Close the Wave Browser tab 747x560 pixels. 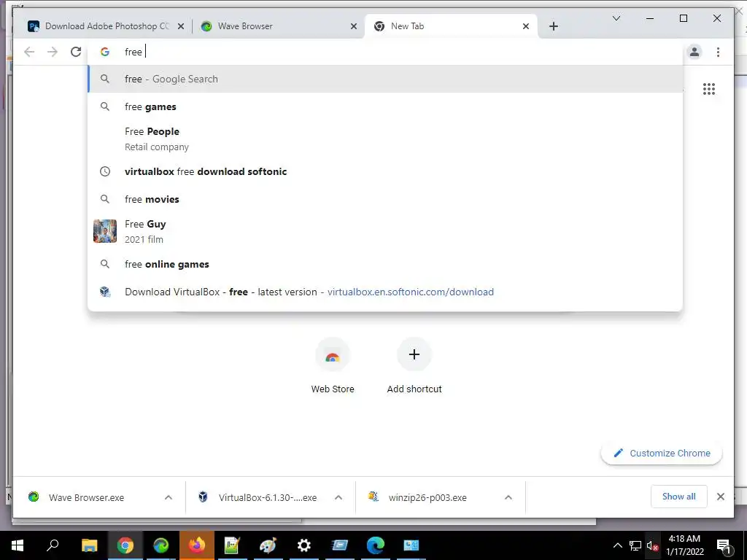tap(354, 27)
